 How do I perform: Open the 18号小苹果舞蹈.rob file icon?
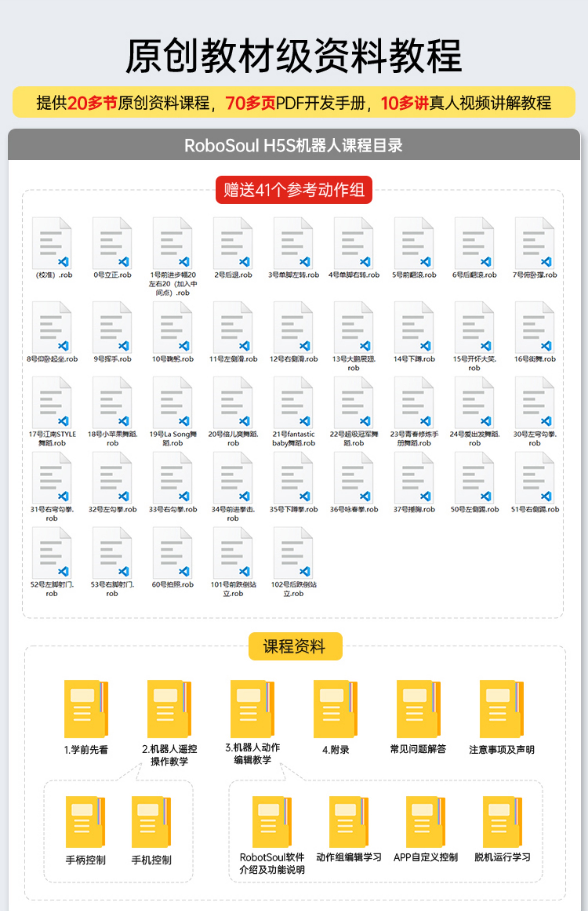pos(112,403)
